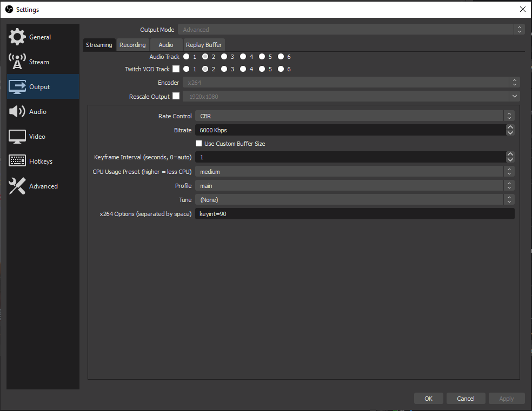Viewport: 532px width, 411px height.
Task: Click the Output sidebar icon
Action: coord(16,86)
